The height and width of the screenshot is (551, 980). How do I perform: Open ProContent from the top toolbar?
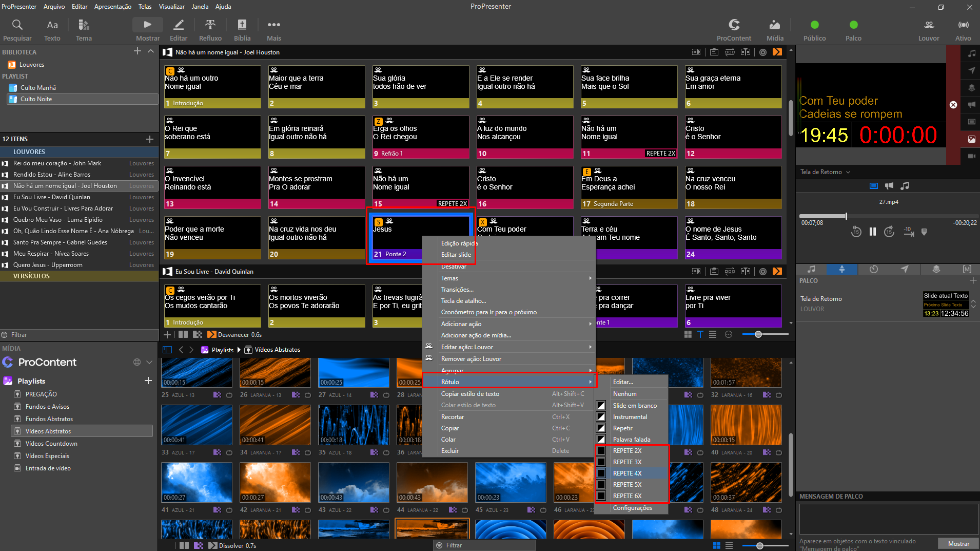point(734,30)
